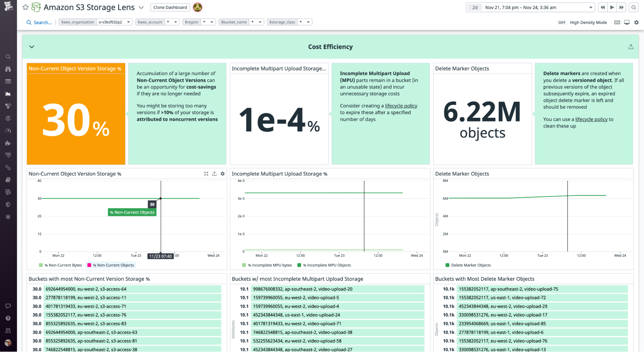
Task: Open dashboard settings with the gear icon
Action: pyautogui.click(x=637, y=22)
